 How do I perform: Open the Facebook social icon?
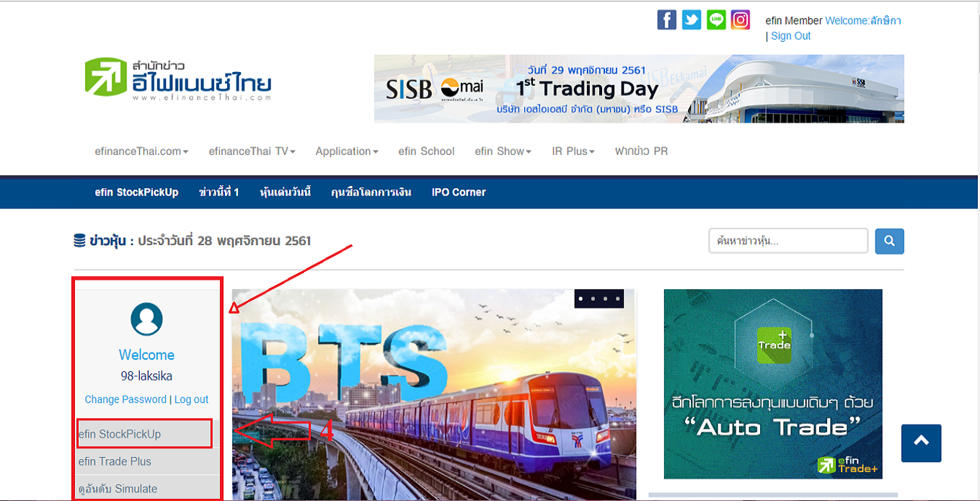pyautogui.click(x=667, y=19)
